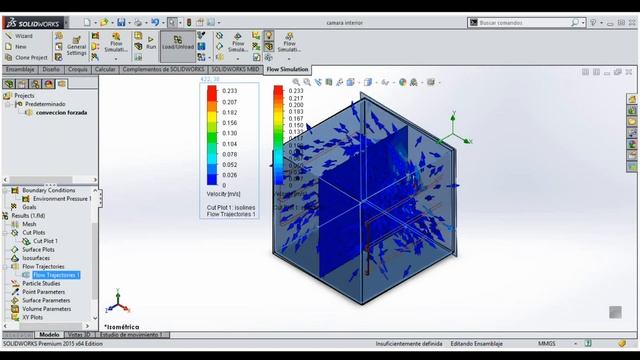Image resolution: width=640 pixels, height=360 pixels.
Task: Run the simulation solver
Action: tap(151, 42)
